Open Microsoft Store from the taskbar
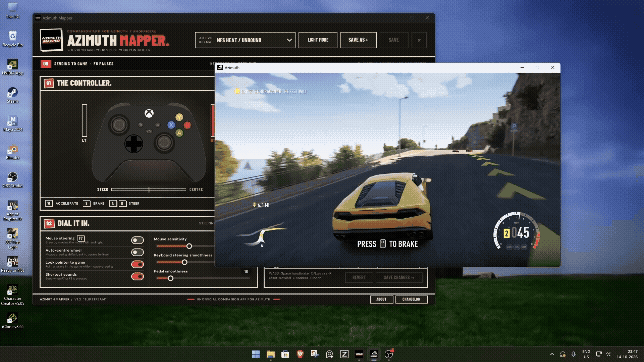 [285, 354]
